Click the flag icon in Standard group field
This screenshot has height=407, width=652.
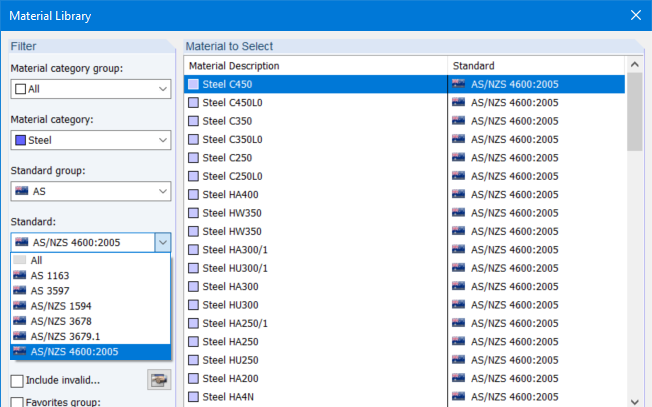[22, 191]
